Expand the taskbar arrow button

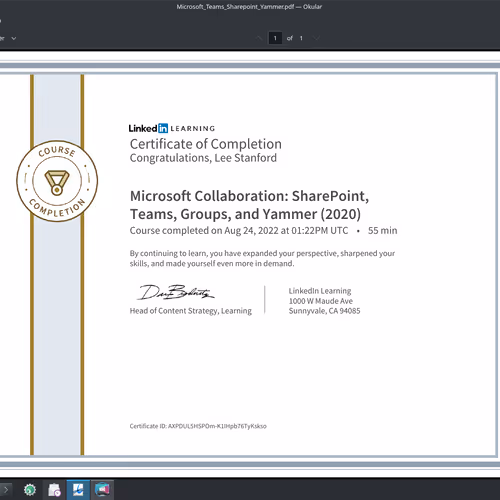6,490
